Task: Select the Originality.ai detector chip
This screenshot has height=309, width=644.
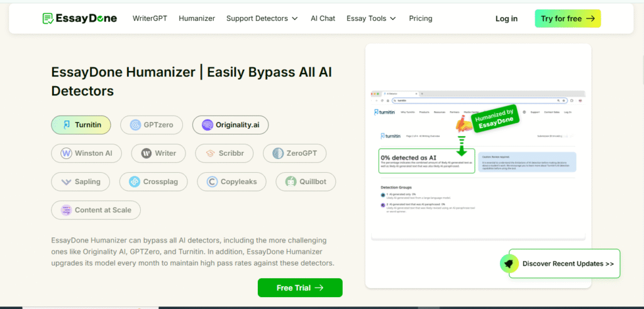Action: [230, 125]
